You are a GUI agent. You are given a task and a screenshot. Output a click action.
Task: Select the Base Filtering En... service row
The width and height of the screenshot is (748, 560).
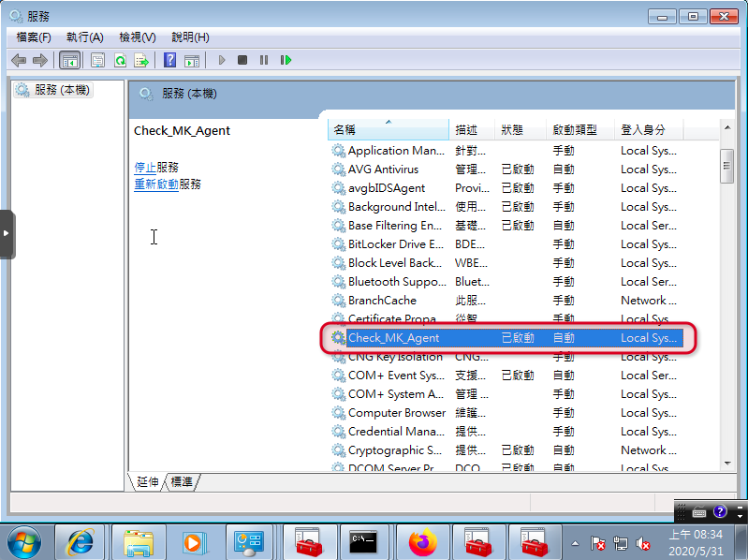506,225
